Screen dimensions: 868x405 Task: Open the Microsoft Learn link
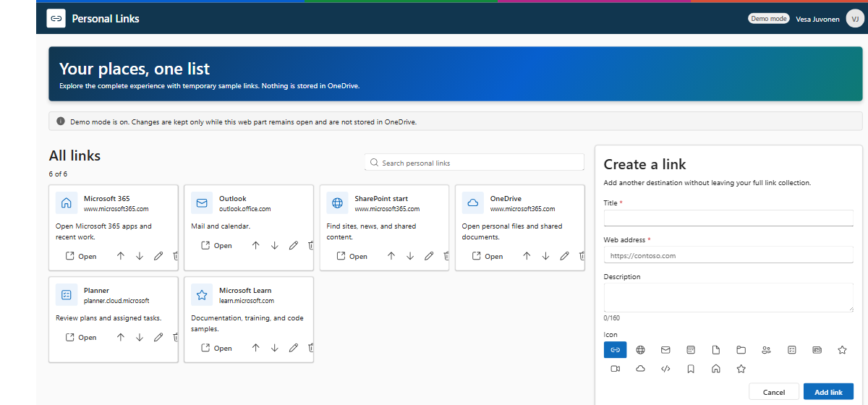point(216,348)
